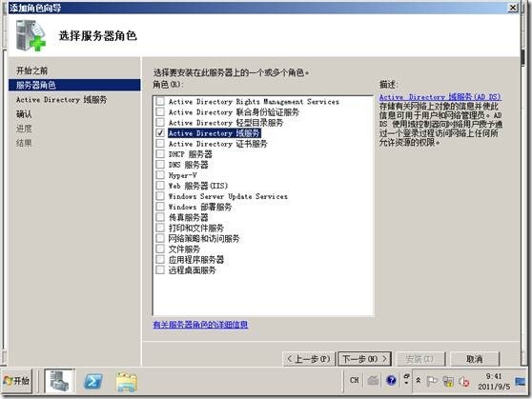Click the red alert tray icon

(463, 382)
